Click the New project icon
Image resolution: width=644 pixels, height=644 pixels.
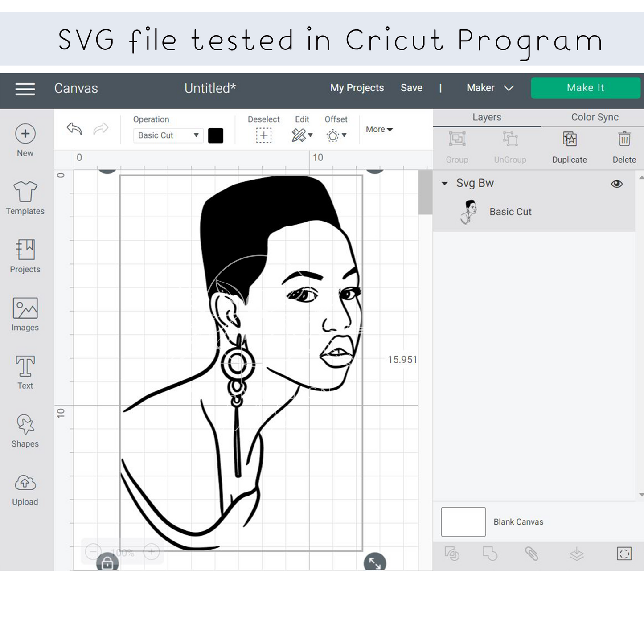point(25,134)
